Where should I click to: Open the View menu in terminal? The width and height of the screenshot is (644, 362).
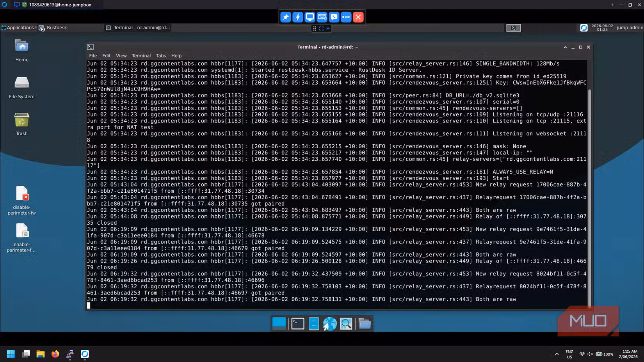(x=121, y=56)
